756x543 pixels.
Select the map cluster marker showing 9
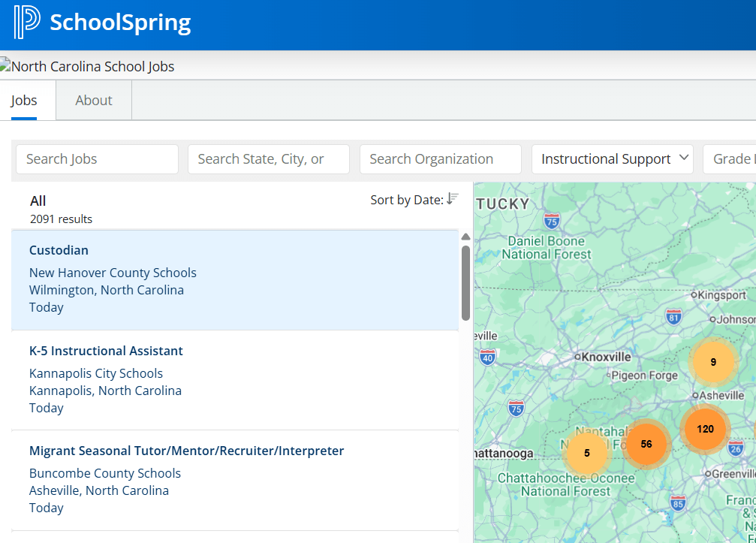click(x=712, y=362)
